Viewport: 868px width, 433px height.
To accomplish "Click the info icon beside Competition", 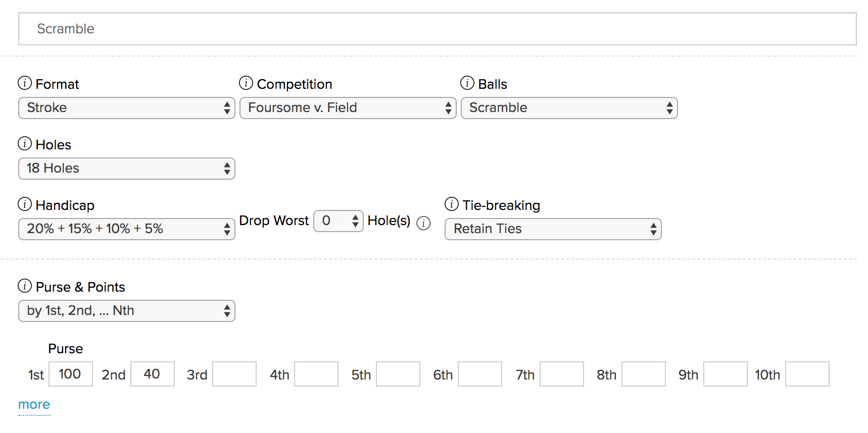I will pos(246,83).
